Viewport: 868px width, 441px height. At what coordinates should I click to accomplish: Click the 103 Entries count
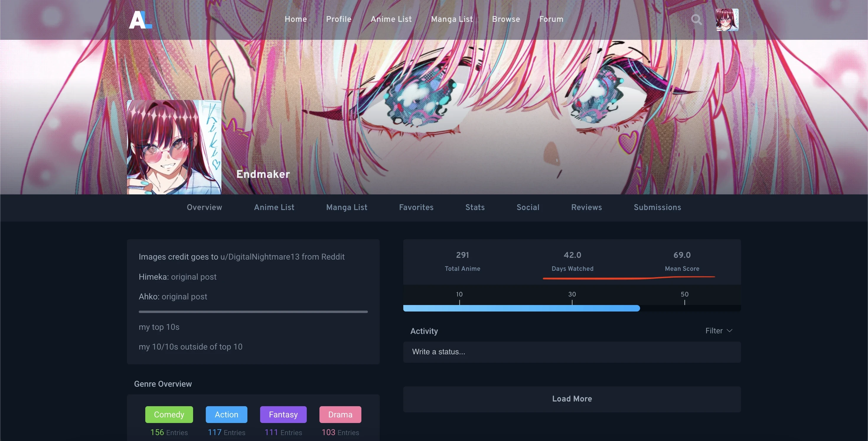point(340,432)
